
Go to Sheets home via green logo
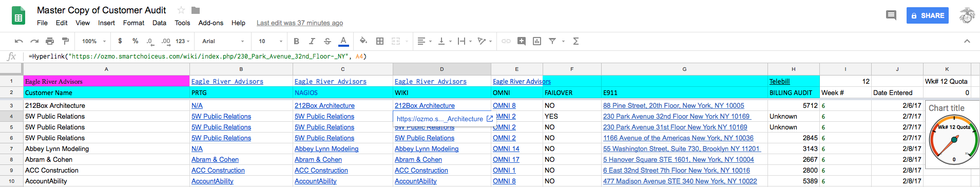coord(18,16)
